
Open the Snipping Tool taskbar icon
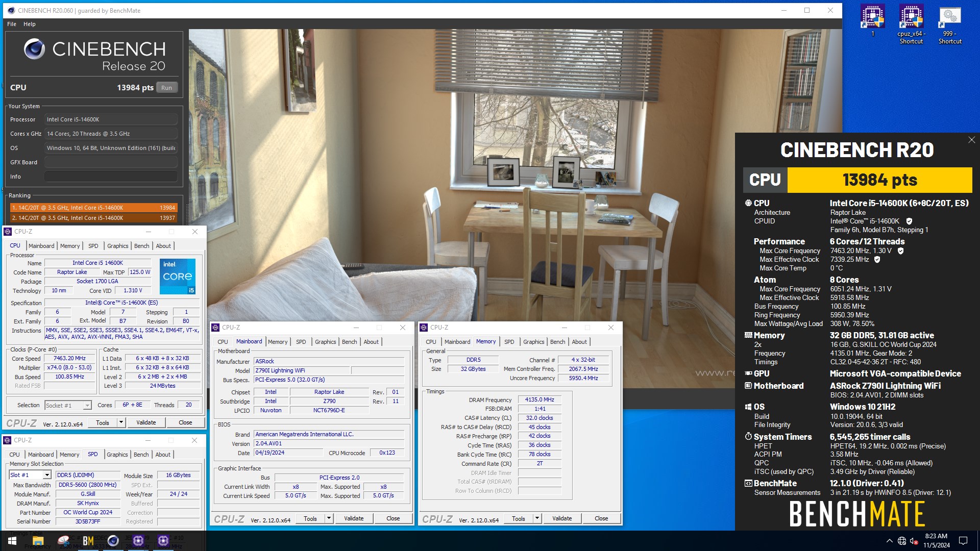click(63, 541)
